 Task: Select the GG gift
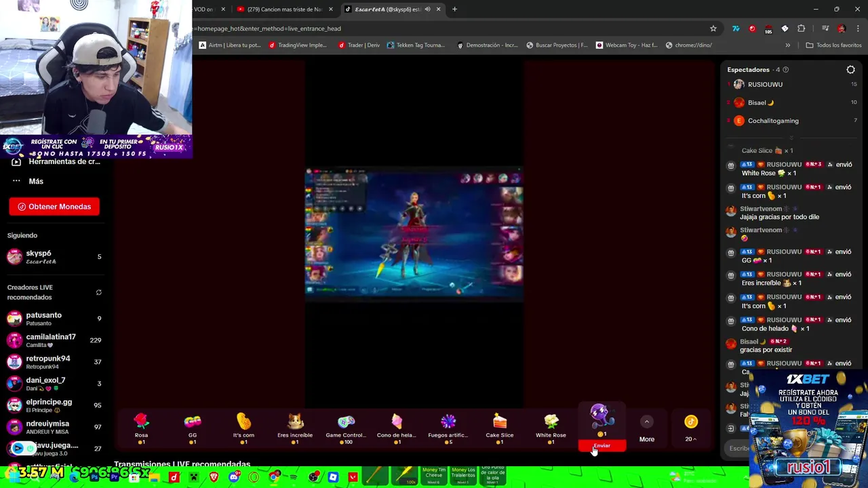(x=193, y=428)
